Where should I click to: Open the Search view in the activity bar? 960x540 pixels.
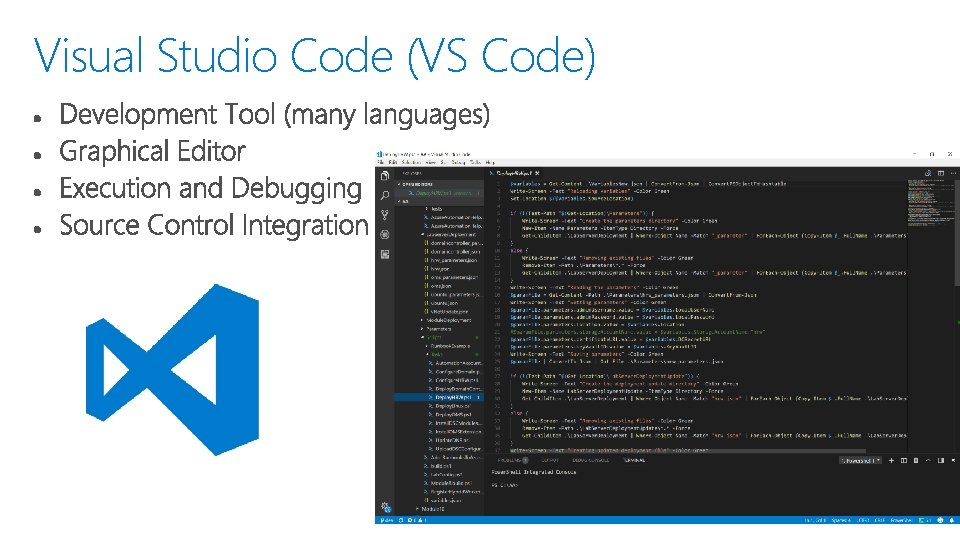pos(384,195)
